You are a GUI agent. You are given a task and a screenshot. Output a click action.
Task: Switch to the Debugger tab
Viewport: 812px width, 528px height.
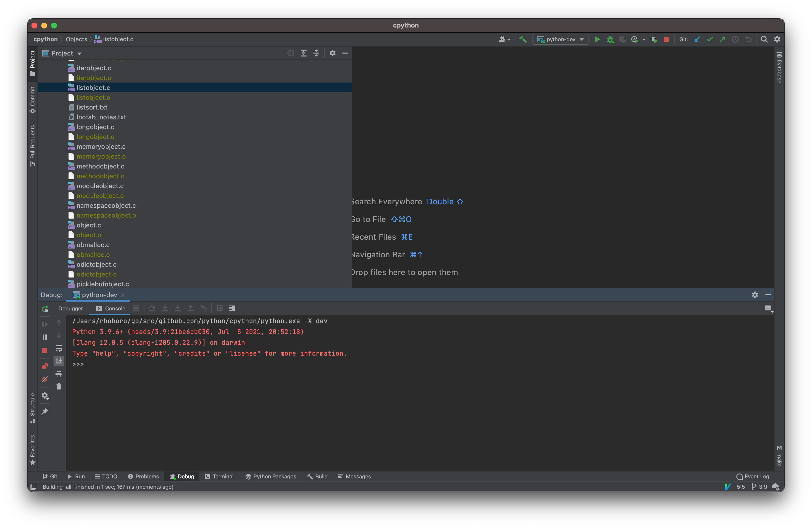pyautogui.click(x=70, y=308)
